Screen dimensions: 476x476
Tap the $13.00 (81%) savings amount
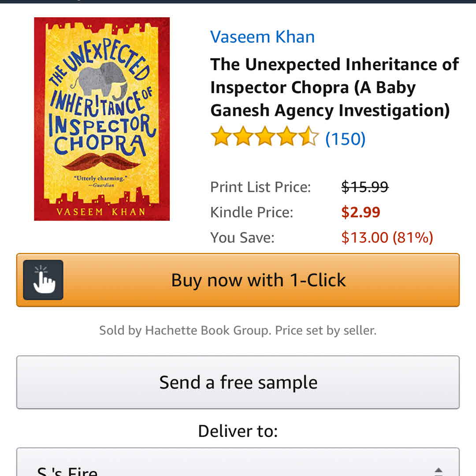tap(387, 238)
